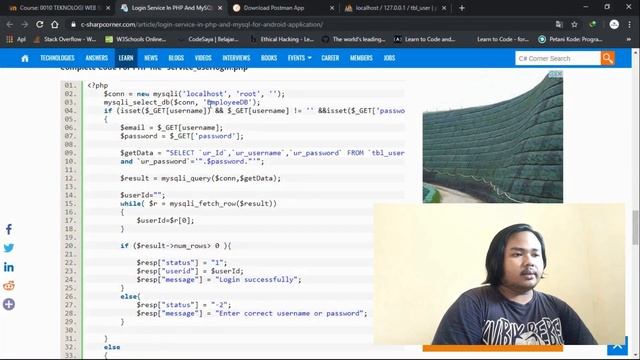Open Interviews section
The image size is (640, 360).
tap(236, 58)
